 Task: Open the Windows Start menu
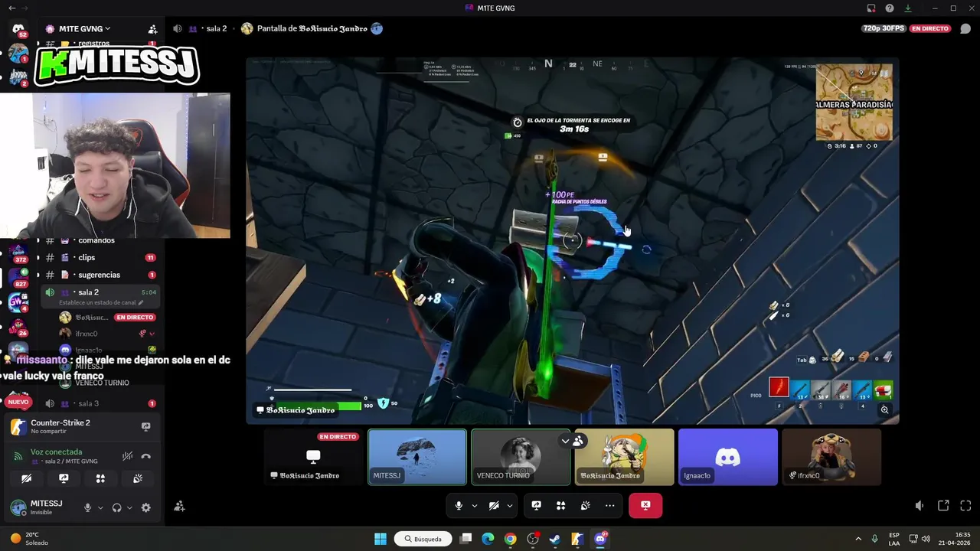[381, 539]
